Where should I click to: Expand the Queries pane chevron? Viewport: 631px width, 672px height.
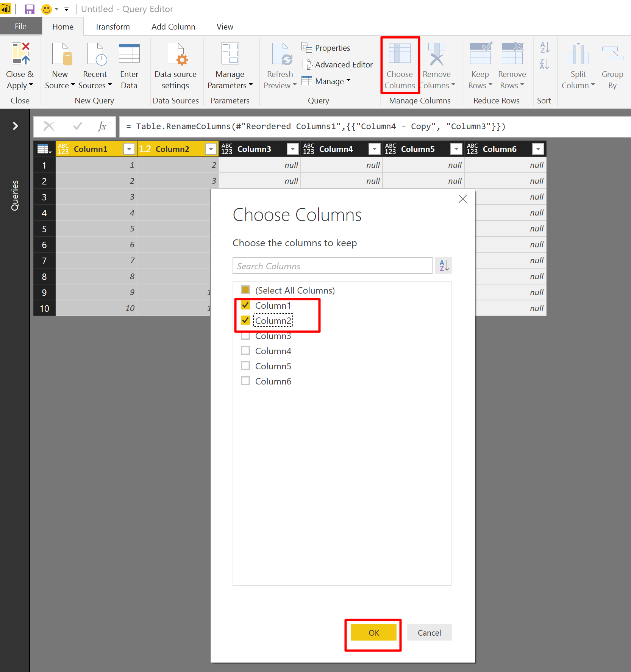(x=15, y=126)
